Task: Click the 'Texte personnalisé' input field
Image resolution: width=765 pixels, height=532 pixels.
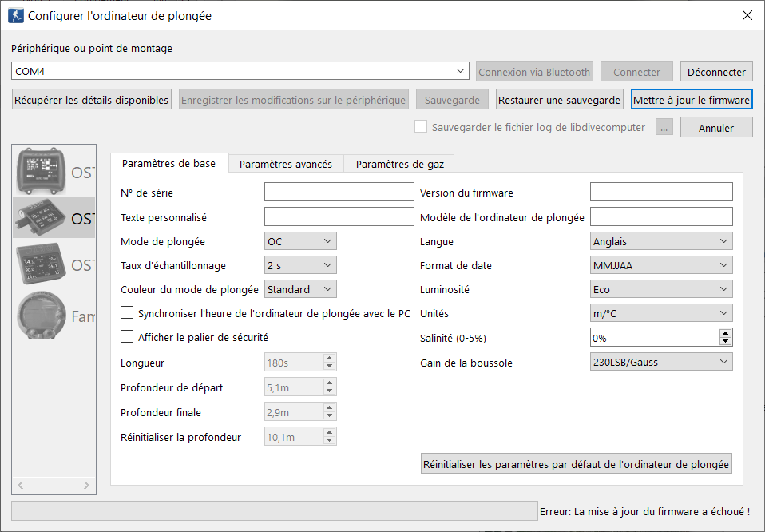Action: (339, 217)
